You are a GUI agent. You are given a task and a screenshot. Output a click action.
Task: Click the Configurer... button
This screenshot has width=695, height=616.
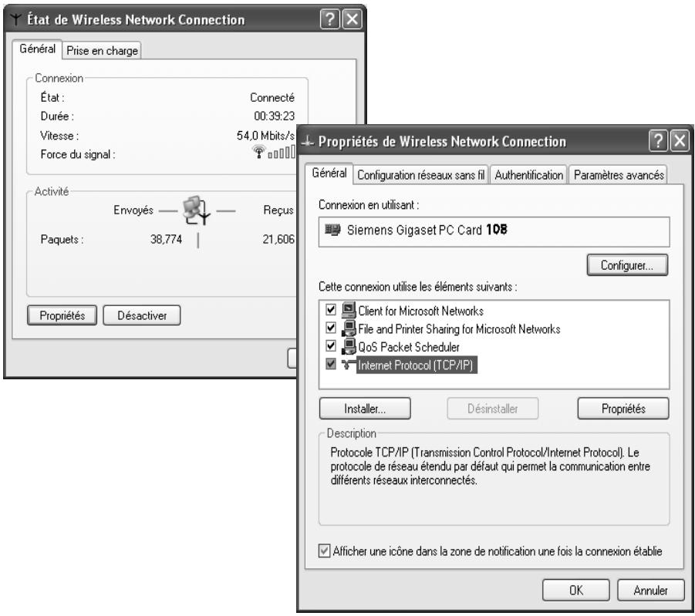(x=627, y=265)
